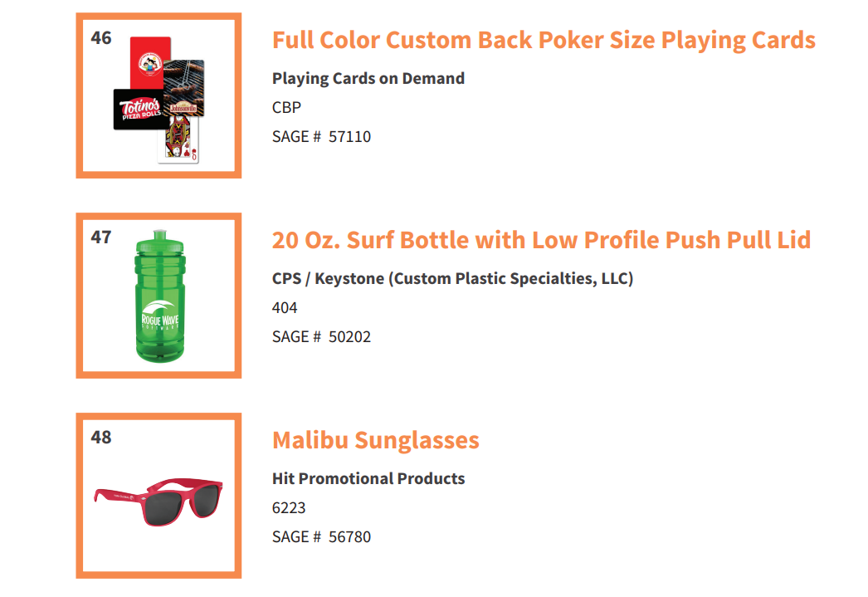The width and height of the screenshot is (868, 597).
Task: Click the Totino's Pizza Rolls card image
Action: click(140, 110)
